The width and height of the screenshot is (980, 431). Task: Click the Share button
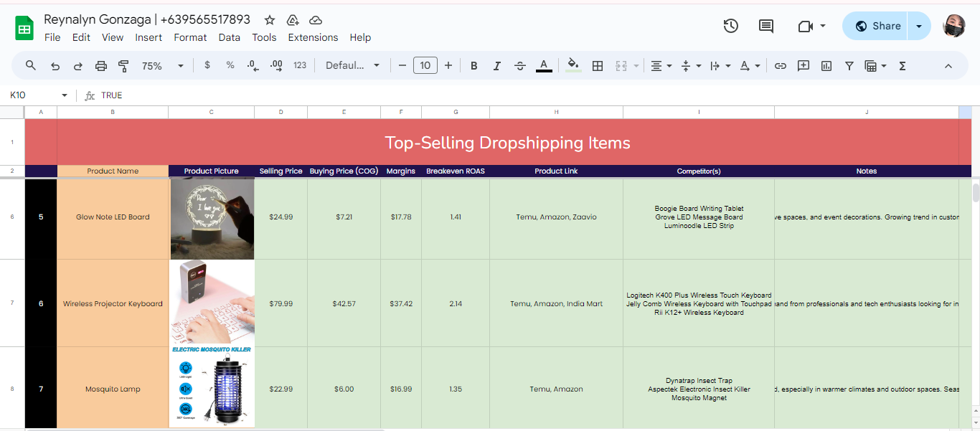[x=877, y=26]
